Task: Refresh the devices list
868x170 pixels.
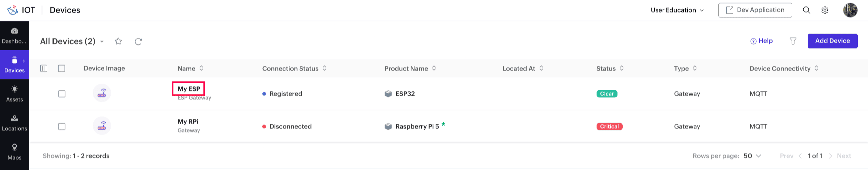Action: coord(138,42)
